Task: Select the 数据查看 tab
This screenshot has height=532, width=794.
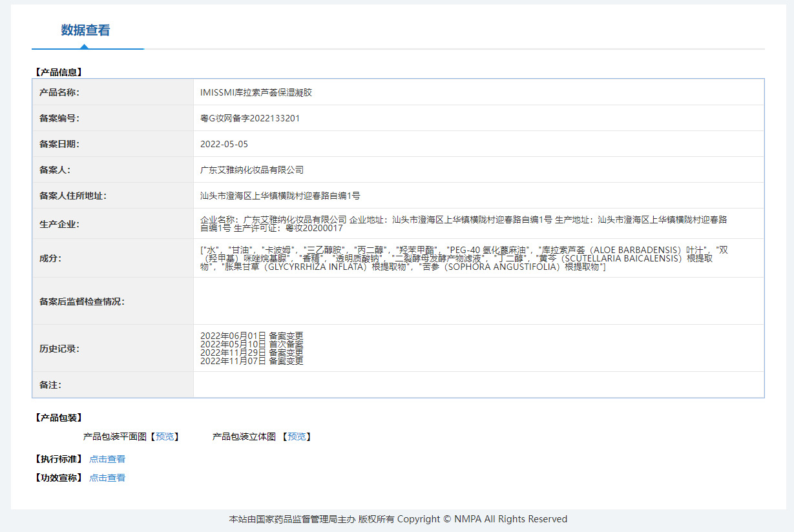Action: click(85, 30)
